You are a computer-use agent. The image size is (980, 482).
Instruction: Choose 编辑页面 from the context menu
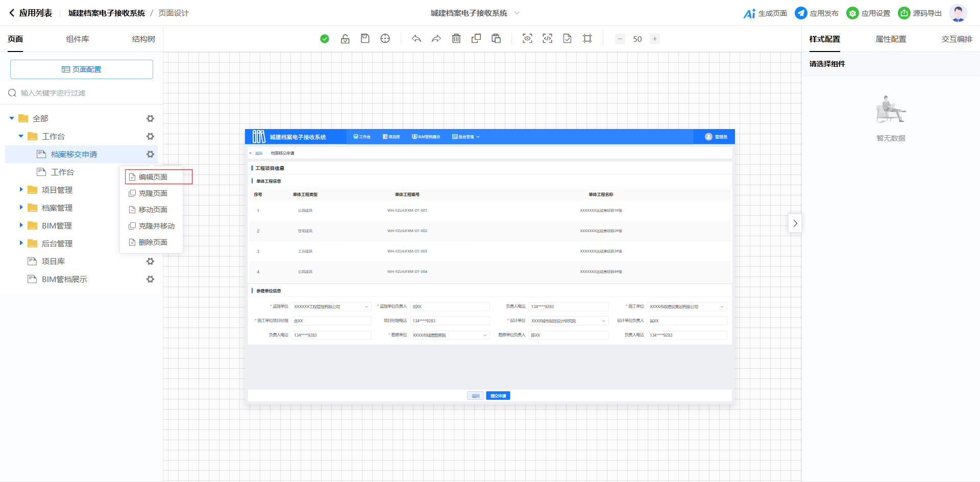(153, 177)
